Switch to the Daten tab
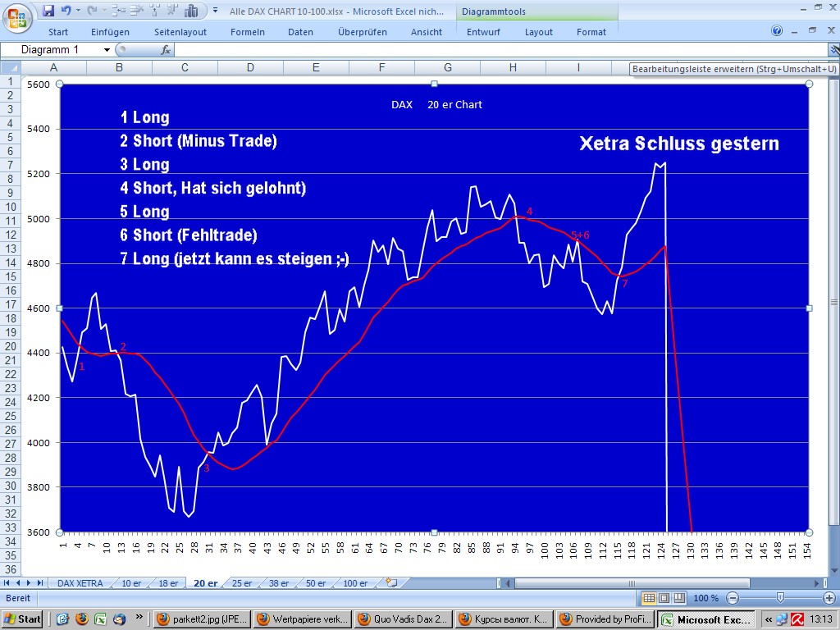 300,32
